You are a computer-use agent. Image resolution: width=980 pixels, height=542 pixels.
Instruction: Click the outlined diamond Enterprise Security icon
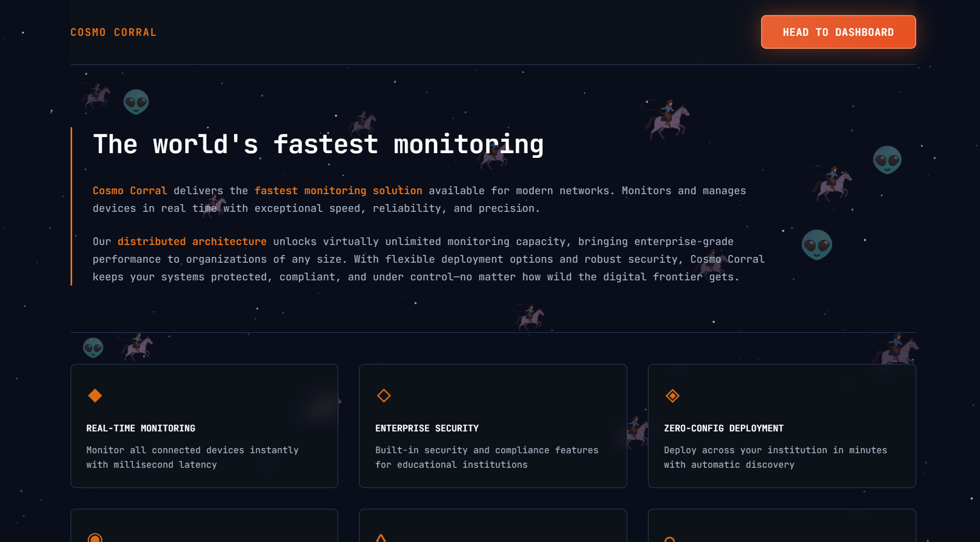pyautogui.click(x=384, y=396)
